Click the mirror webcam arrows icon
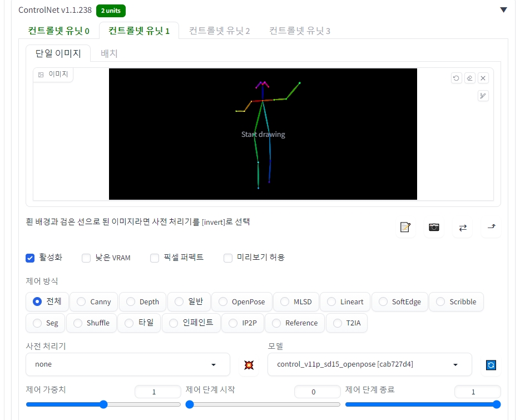 [463, 228]
